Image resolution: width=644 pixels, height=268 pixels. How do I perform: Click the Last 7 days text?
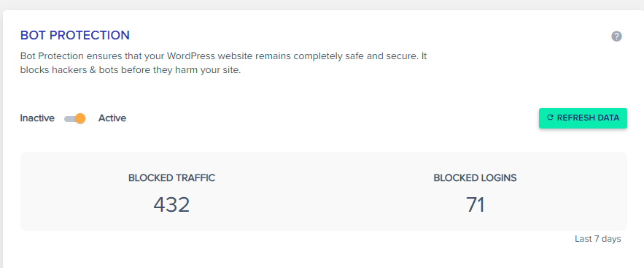pos(597,239)
